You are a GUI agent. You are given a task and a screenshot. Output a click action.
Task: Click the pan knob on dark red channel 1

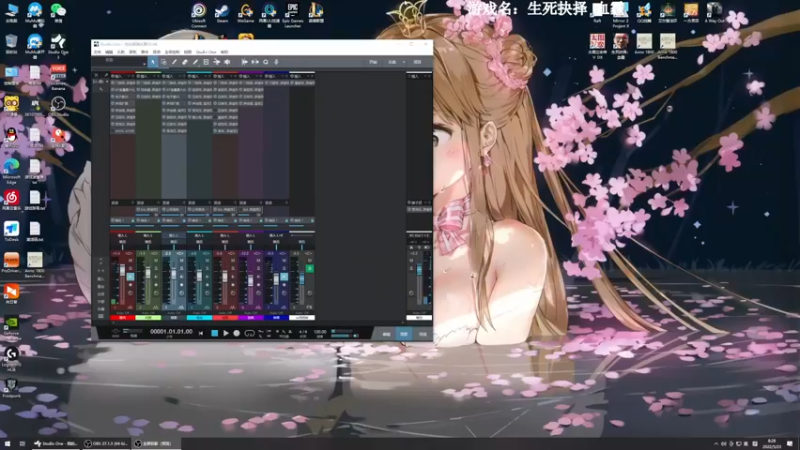pyautogui.click(x=130, y=293)
